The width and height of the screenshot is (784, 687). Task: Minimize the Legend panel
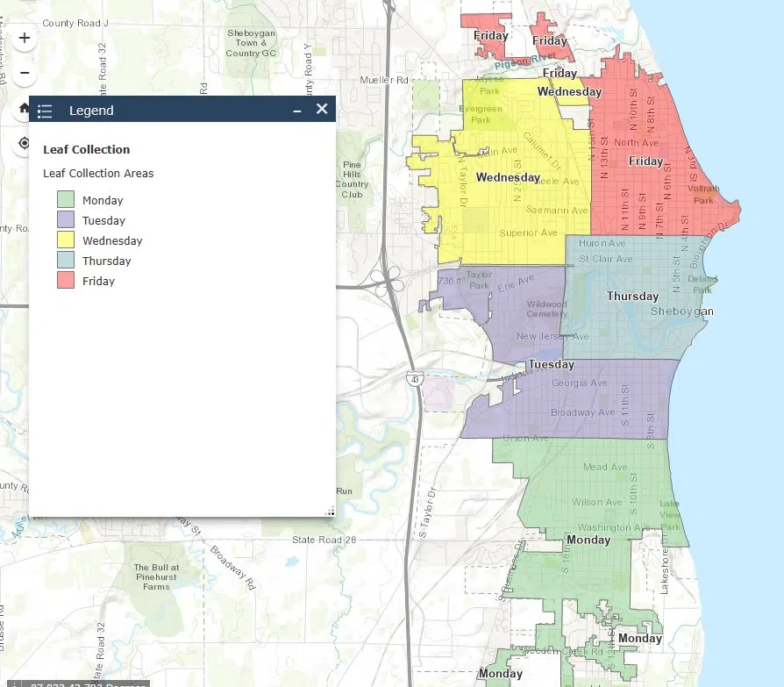(x=297, y=110)
